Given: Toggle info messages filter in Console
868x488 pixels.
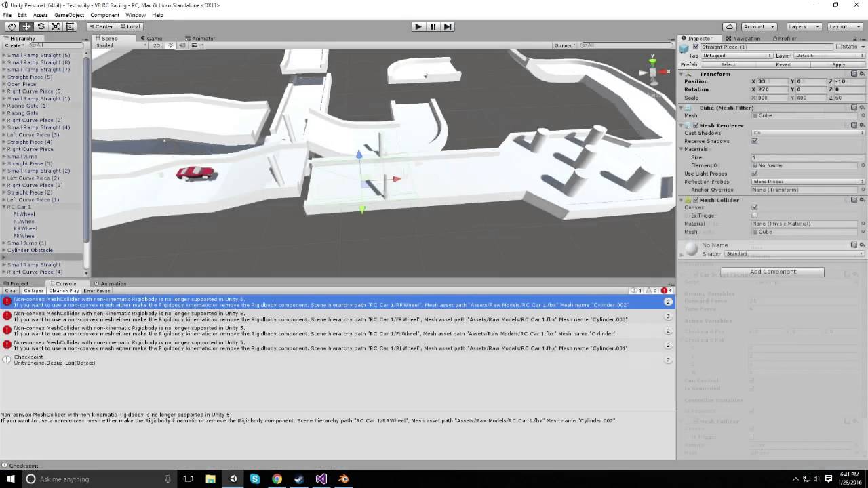Looking at the screenshot, I should pyautogui.click(x=636, y=291).
